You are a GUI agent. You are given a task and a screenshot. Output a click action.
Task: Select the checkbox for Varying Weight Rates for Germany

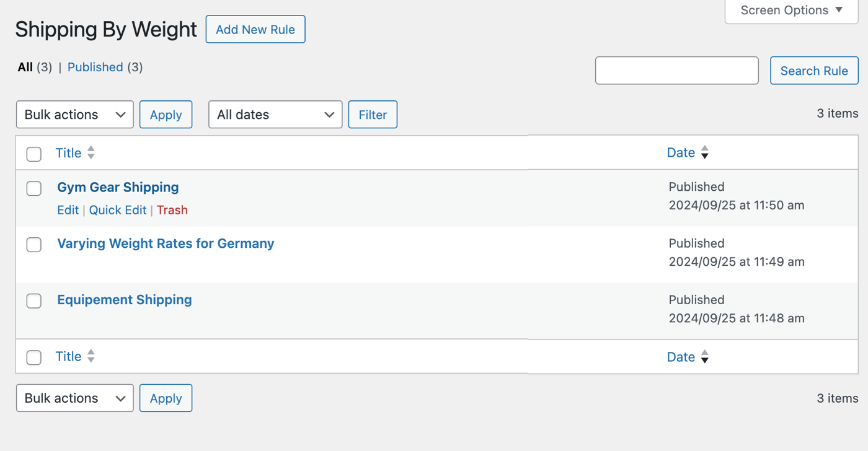[x=33, y=245]
